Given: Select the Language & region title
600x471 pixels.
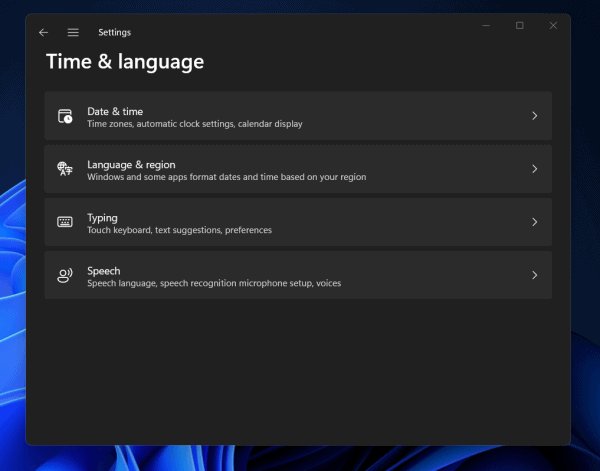Looking at the screenshot, I should pos(131,164).
